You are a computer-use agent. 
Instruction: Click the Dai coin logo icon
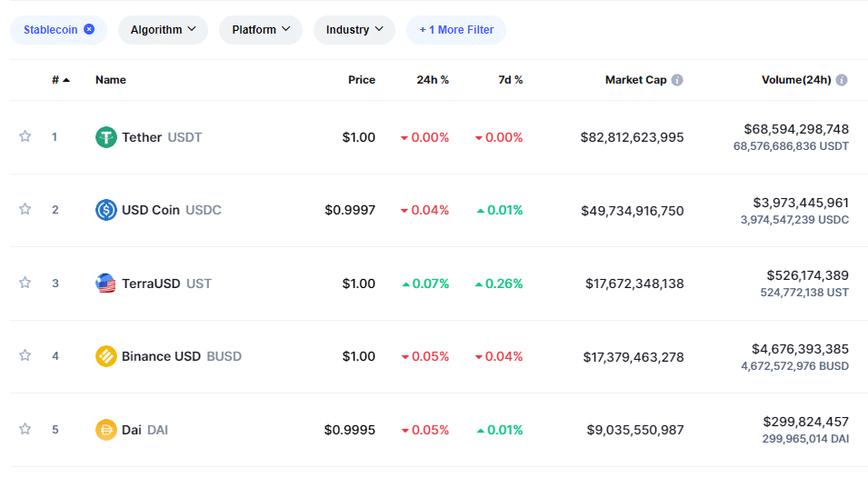tap(105, 430)
